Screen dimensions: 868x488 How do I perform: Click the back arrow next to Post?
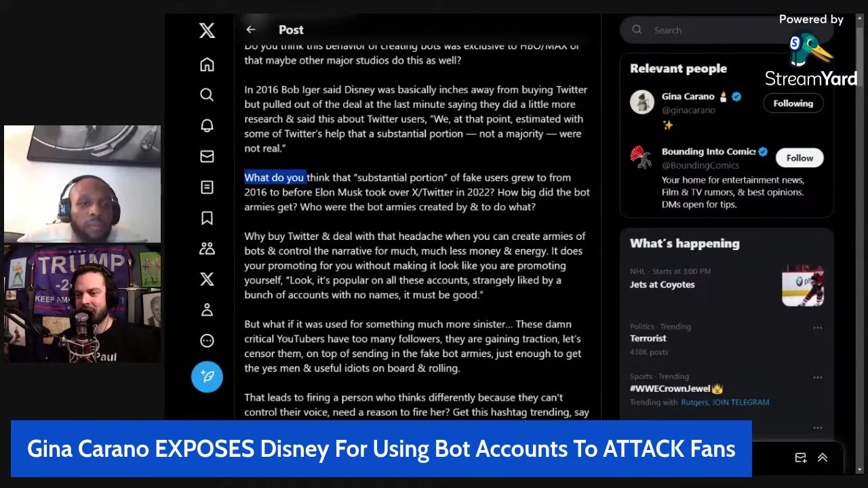click(x=251, y=30)
